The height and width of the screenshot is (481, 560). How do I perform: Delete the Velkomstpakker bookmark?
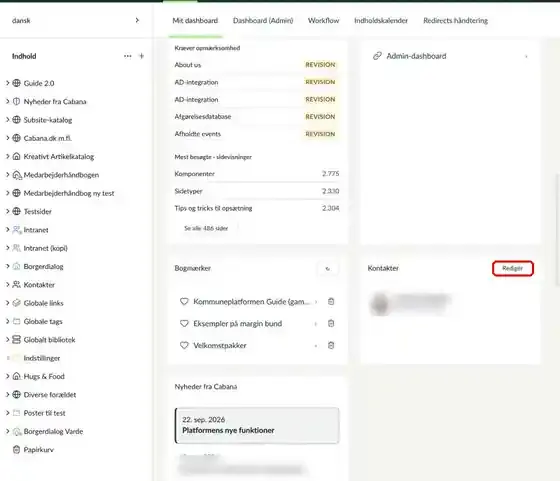click(x=331, y=345)
